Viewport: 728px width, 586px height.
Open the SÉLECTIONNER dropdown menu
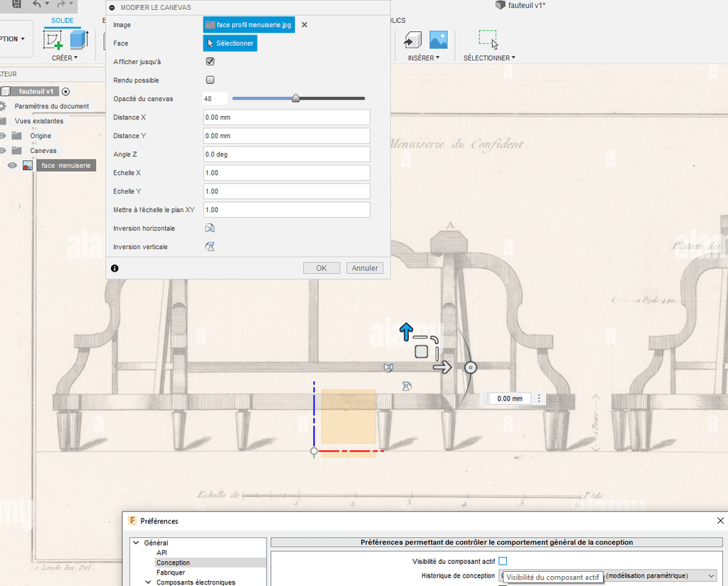click(x=489, y=58)
